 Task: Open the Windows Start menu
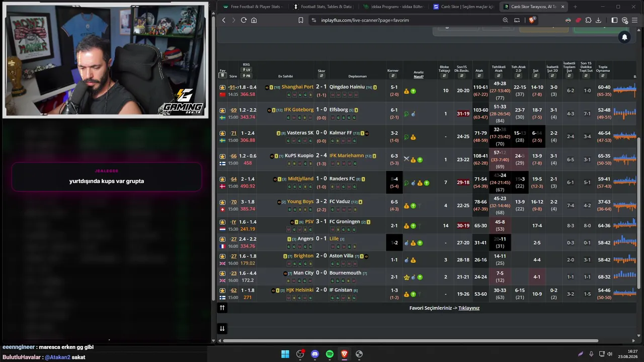point(285,354)
